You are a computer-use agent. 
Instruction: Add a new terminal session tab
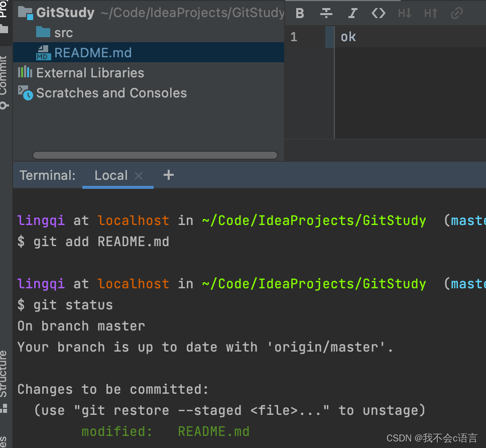point(169,175)
